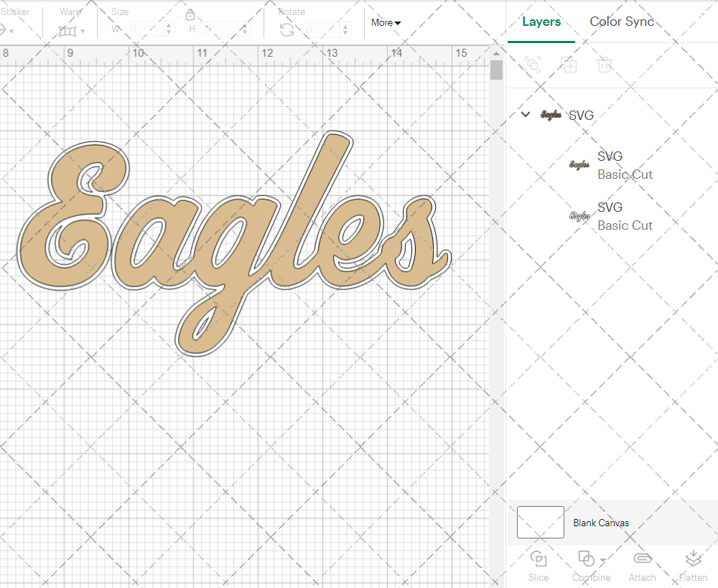Toggle the size aspect ratio lock

click(191, 14)
